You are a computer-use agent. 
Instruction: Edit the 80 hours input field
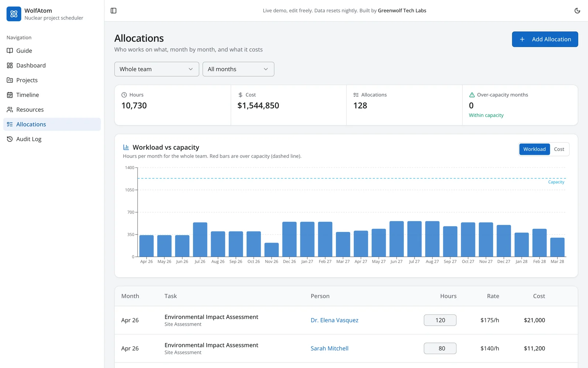coord(440,348)
